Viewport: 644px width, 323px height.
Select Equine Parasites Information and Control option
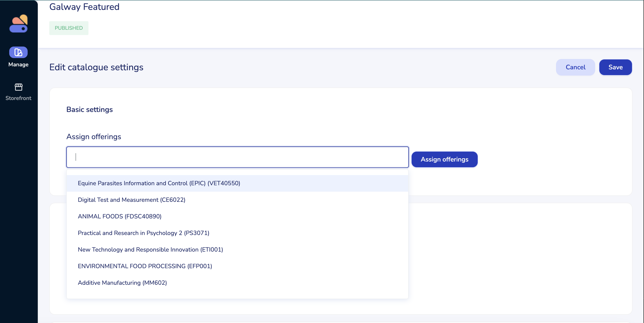coord(159,183)
